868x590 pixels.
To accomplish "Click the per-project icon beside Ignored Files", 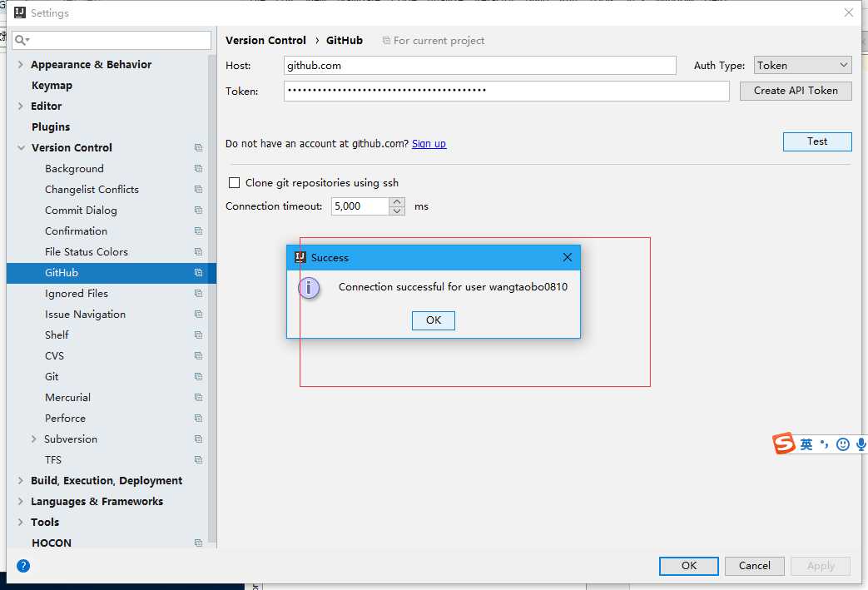I will coord(198,294).
